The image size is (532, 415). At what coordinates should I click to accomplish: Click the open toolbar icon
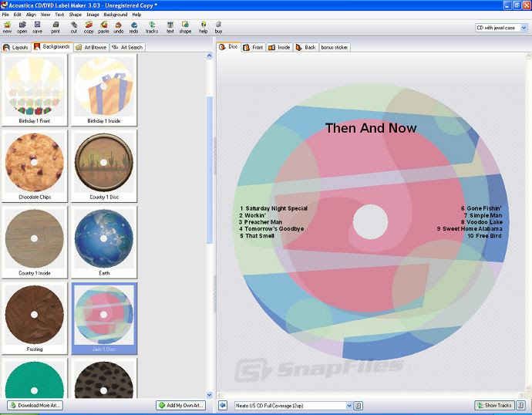point(22,28)
